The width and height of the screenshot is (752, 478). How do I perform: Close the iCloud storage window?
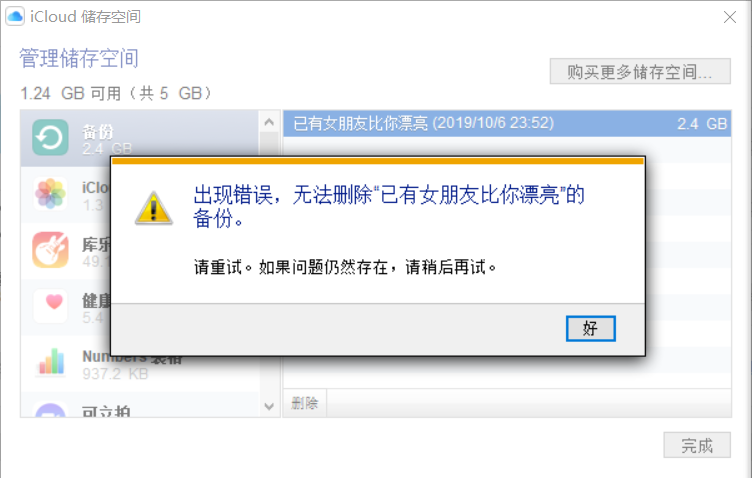(729, 17)
